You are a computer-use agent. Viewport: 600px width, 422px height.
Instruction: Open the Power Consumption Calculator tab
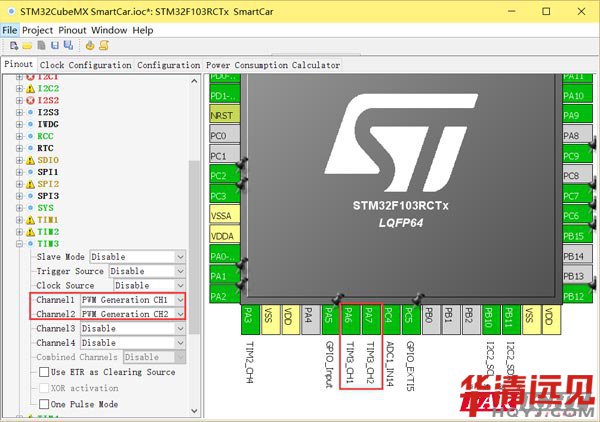click(x=273, y=65)
